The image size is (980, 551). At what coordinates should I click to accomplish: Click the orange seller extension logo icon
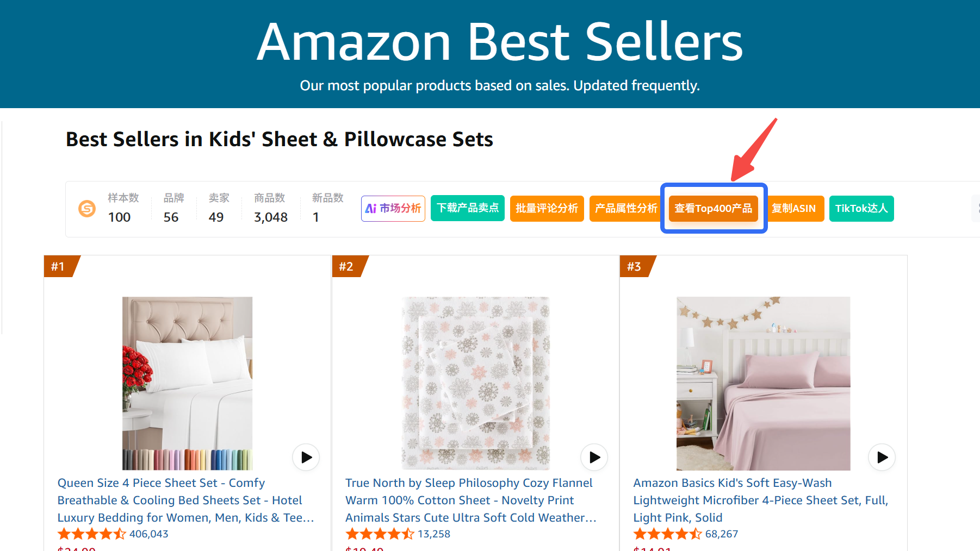pyautogui.click(x=87, y=209)
